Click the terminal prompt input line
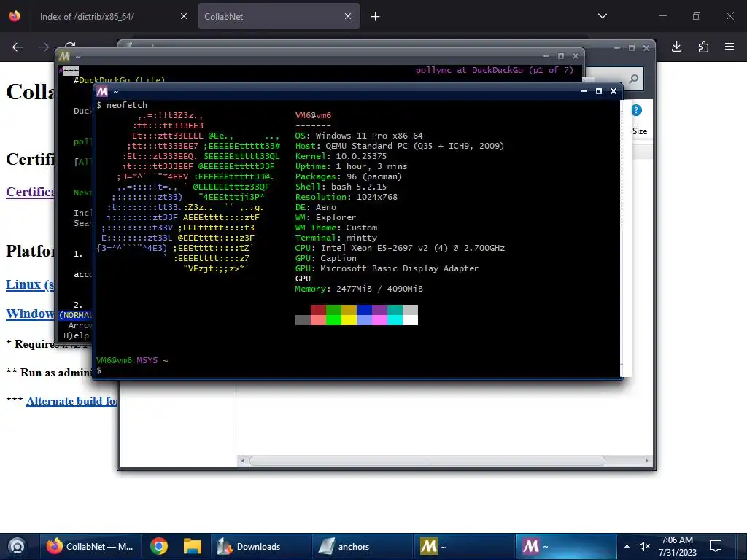747x560 pixels. [x=357, y=370]
